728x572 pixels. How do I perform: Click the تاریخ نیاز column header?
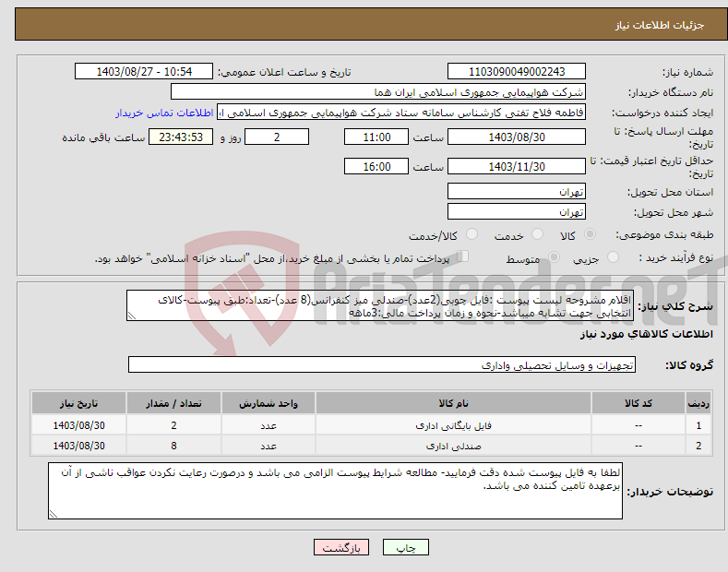pos(79,403)
